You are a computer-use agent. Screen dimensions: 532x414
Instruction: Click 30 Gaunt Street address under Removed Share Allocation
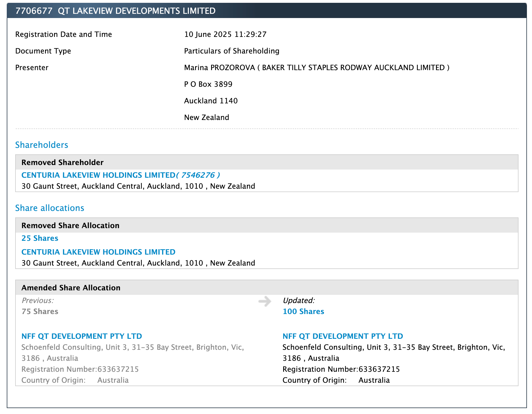pyautogui.click(x=138, y=263)
